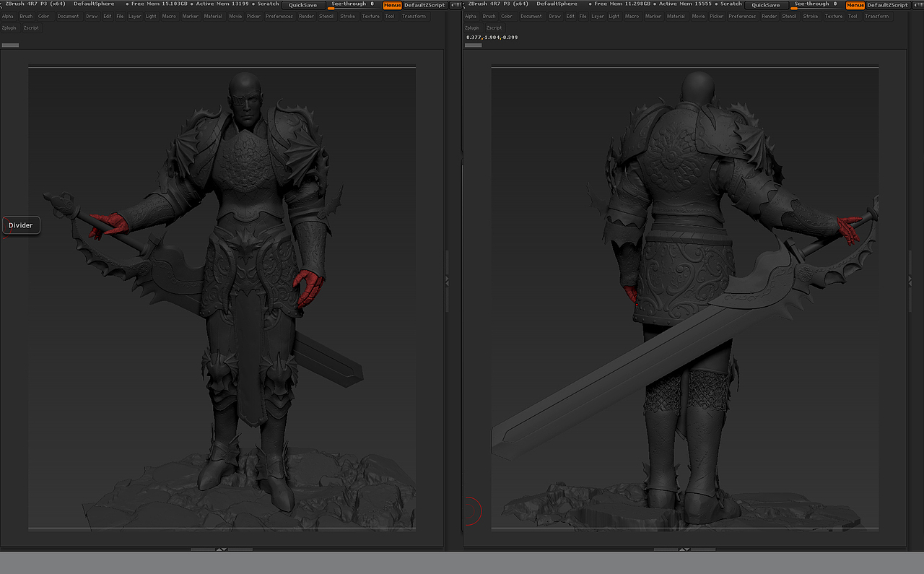Viewport: 924px width, 574px height.
Task: Open the Preferences menu in right window
Action: 742,16
